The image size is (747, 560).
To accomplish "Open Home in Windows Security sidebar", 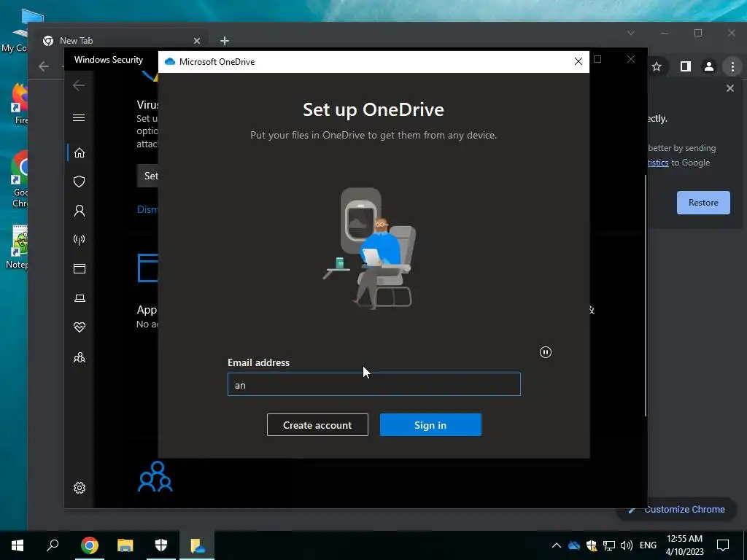I will 80,152.
